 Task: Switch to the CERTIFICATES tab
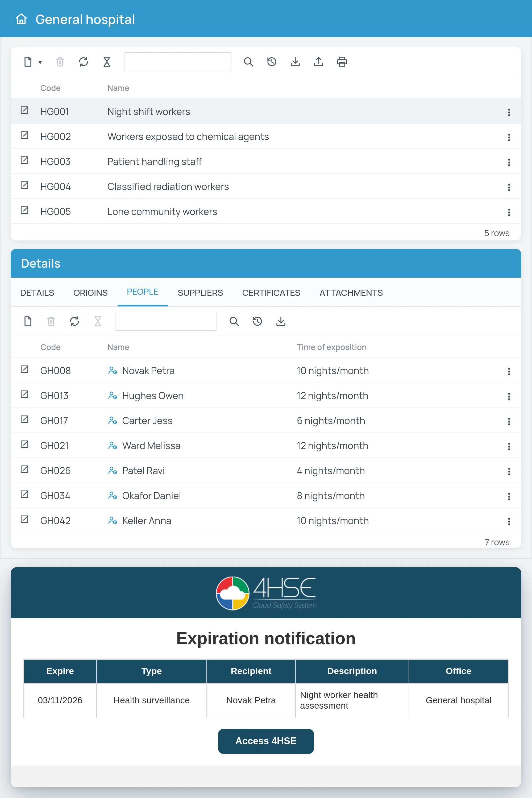tap(271, 293)
